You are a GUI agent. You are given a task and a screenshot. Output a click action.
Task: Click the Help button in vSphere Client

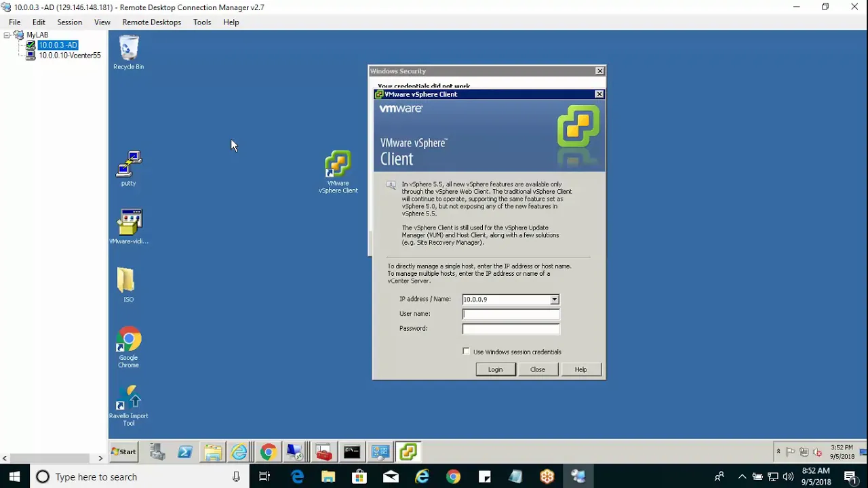click(580, 369)
